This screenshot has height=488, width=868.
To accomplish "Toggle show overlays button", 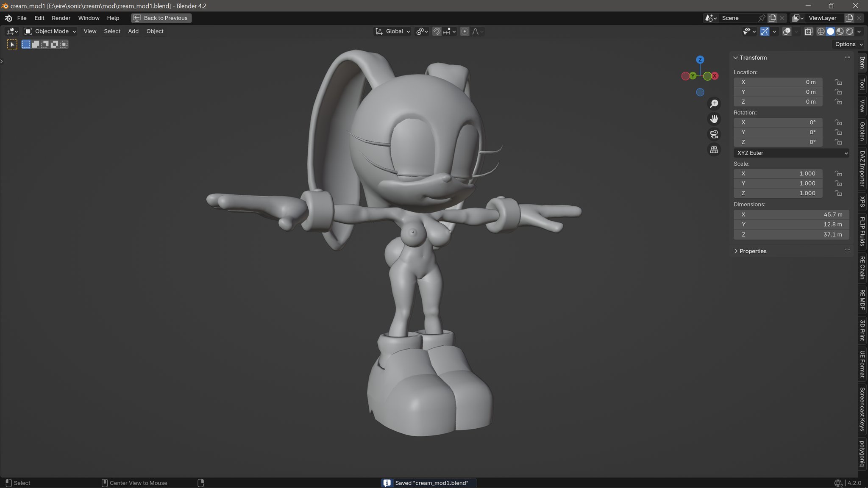I will [787, 31].
